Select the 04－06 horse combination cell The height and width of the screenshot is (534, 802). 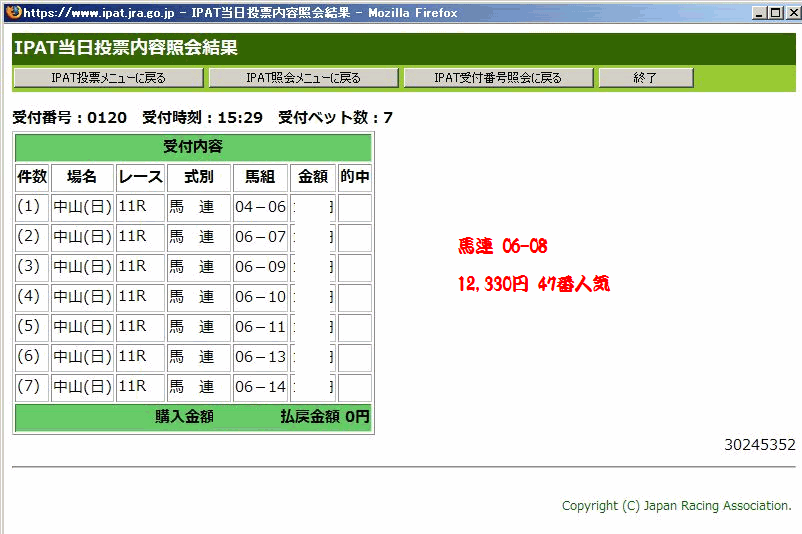point(260,207)
